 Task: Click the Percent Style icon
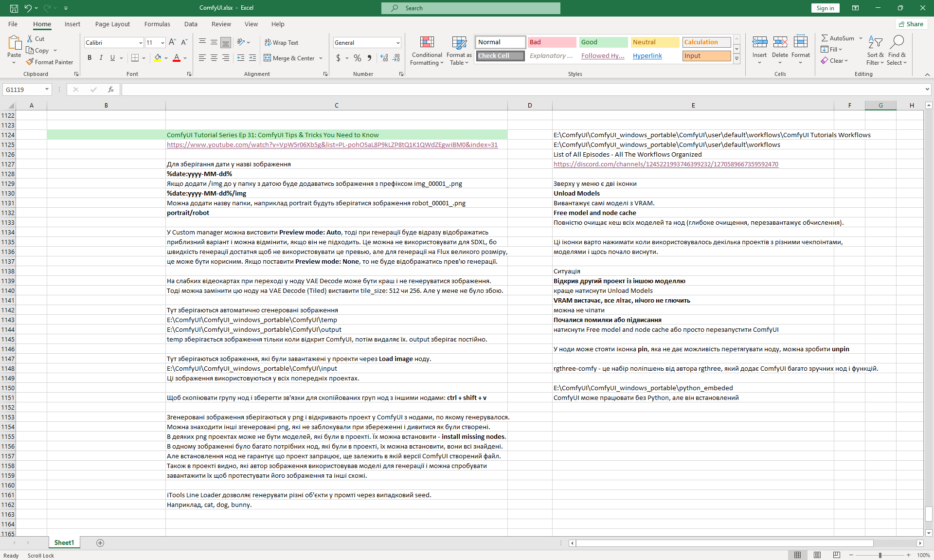pyautogui.click(x=358, y=58)
